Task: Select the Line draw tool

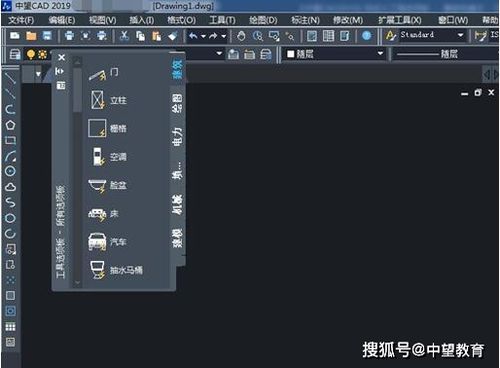Action: pyautogui.click(x=10, y=78)
